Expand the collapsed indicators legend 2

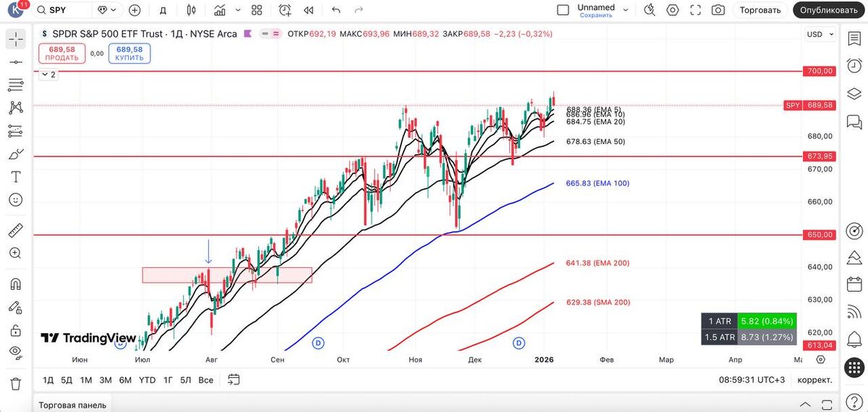[x=48, y=75]
